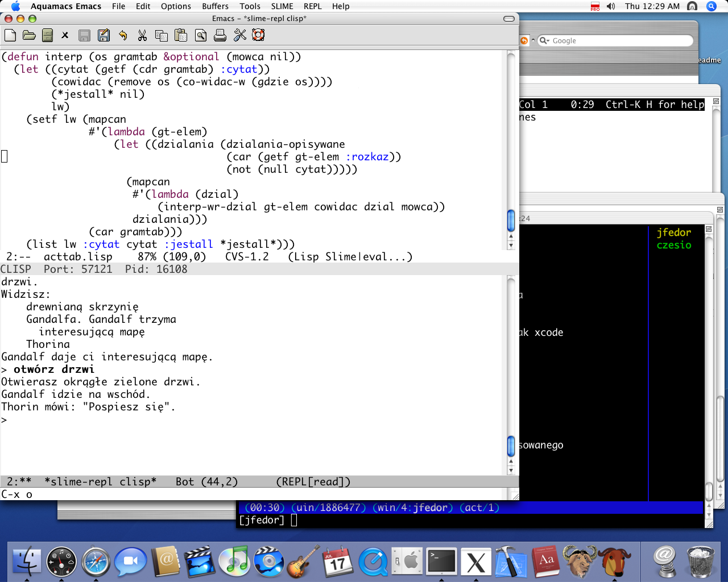The image size is (728, 582).
Task: Click the upper code pane scrollbar thumb
Action: pos(511,221)
